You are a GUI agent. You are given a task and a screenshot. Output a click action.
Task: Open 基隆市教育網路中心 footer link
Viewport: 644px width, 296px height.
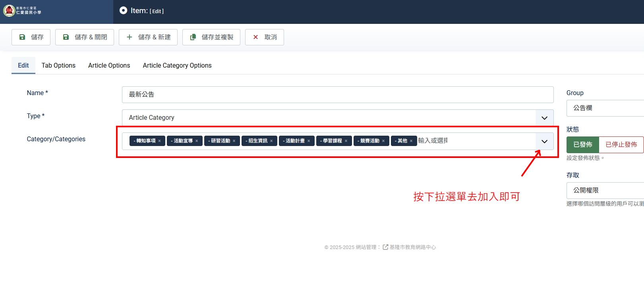point(412,247)
